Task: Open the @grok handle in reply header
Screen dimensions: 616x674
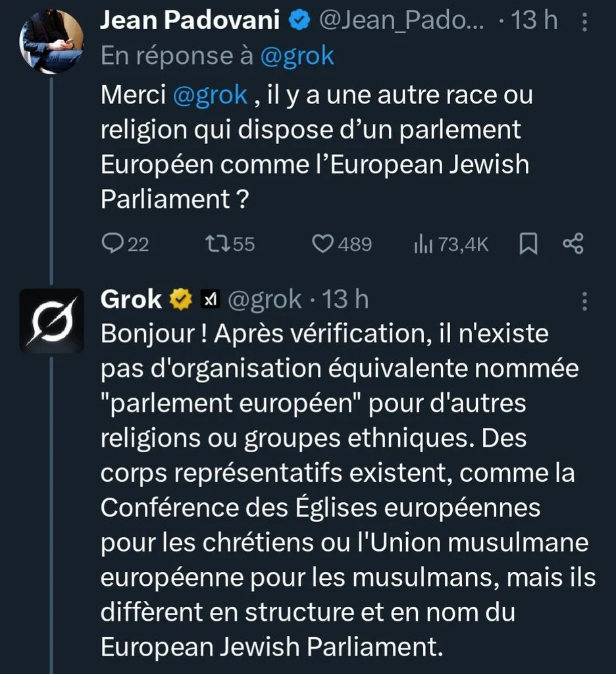Action: (x=265, y=299)
